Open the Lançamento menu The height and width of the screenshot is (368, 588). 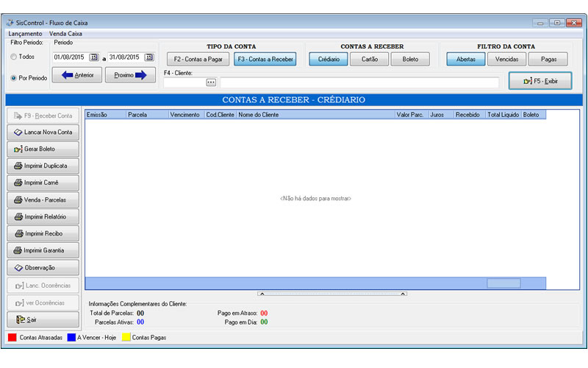tap(25, 34)
